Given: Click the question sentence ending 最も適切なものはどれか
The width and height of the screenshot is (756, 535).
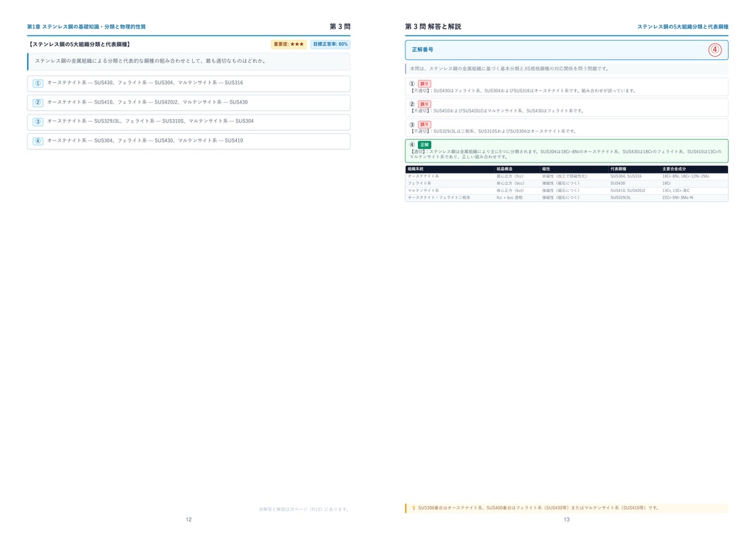Looking at the screenshot, I should coord(150,61).
